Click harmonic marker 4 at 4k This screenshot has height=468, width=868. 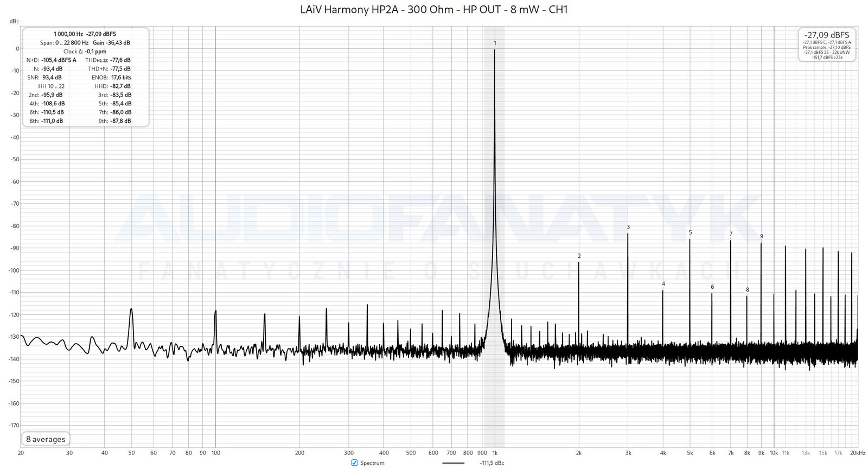[x=663, y=284]
